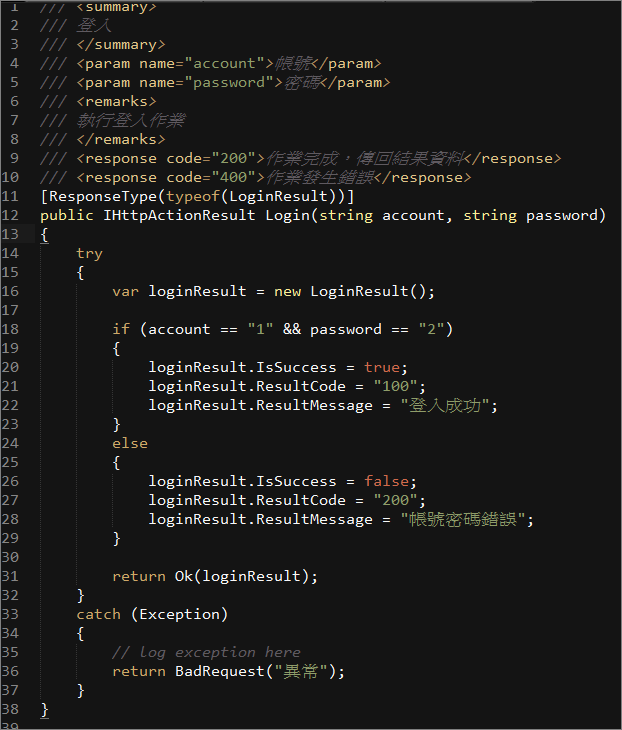Click the "帳號密碼錯誤" message string
Image resolution: width=622 pixels, height=730 pixels.
(x=463, y=519)
